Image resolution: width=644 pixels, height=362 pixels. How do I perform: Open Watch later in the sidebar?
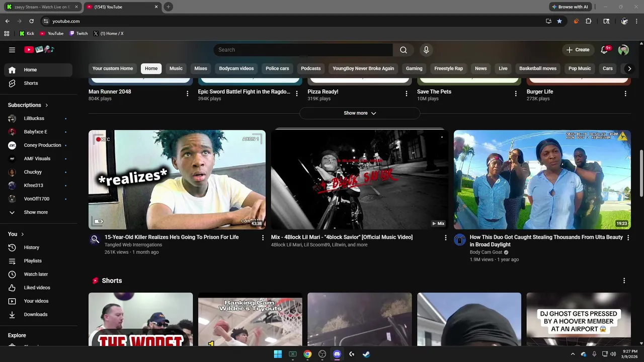click(38, 274)
